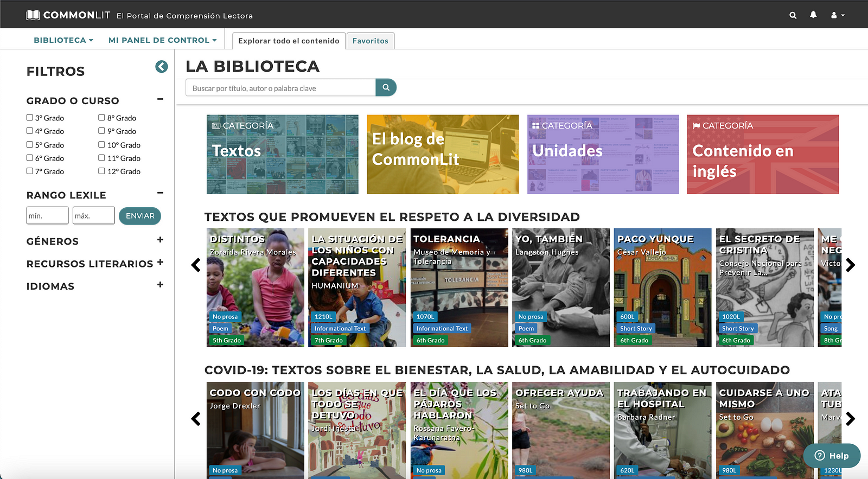Open Trabajando en el hospital card
Screen dimensions: 868x479
tap(662, 430)
